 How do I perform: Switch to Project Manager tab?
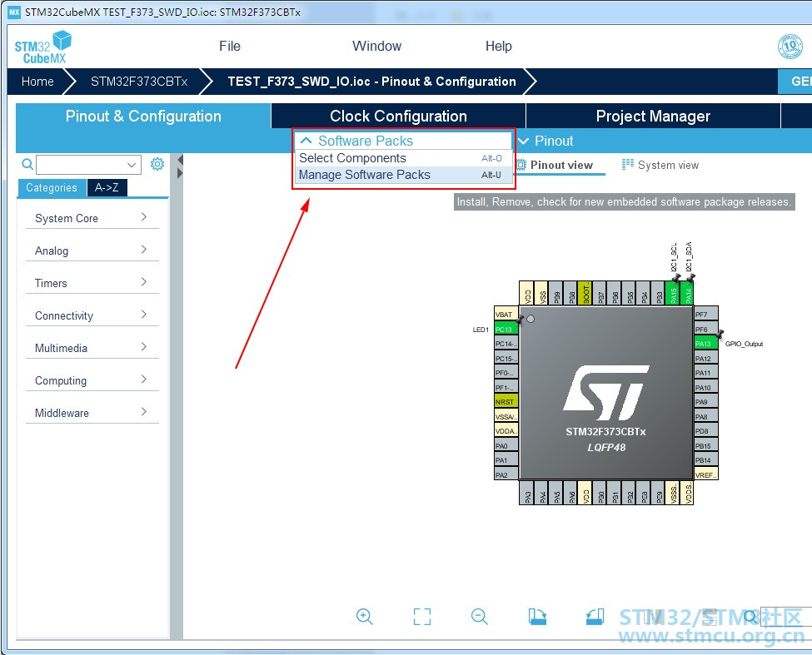[653, 116]
